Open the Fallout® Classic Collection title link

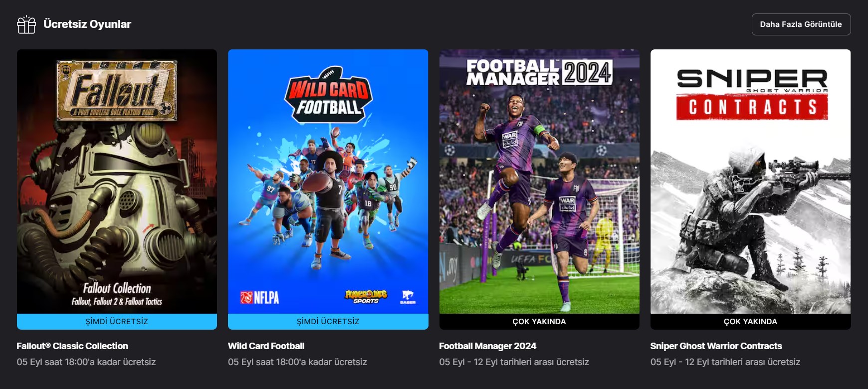coord(72,346)
